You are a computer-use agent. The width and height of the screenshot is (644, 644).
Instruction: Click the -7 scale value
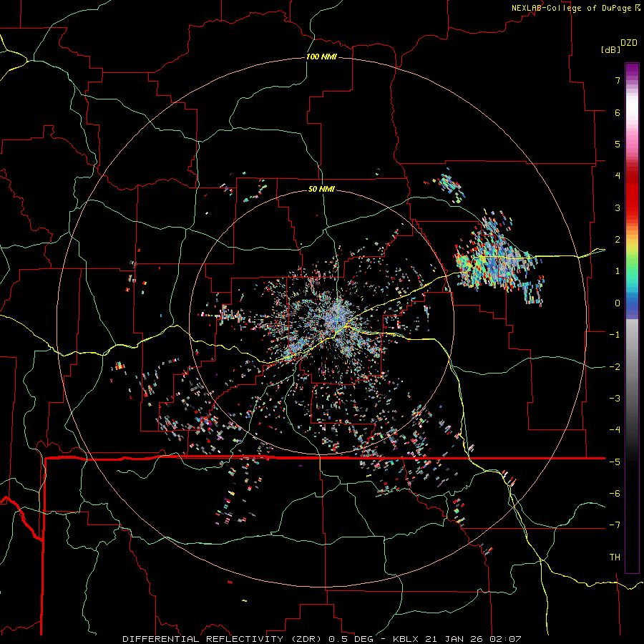tap(615, 525)
